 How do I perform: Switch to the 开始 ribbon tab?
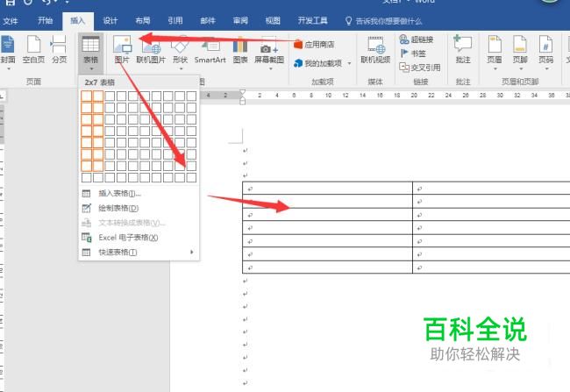[x=46, y=21]
